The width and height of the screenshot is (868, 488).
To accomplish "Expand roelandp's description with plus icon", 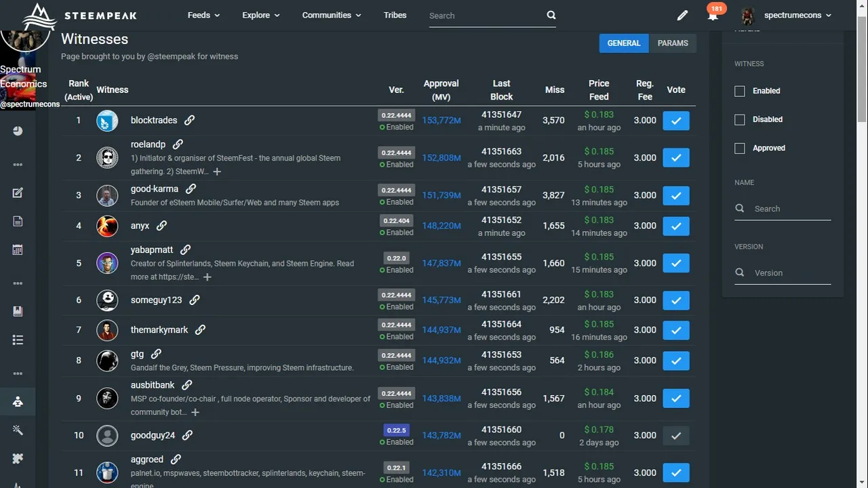I will coord(217,171).
